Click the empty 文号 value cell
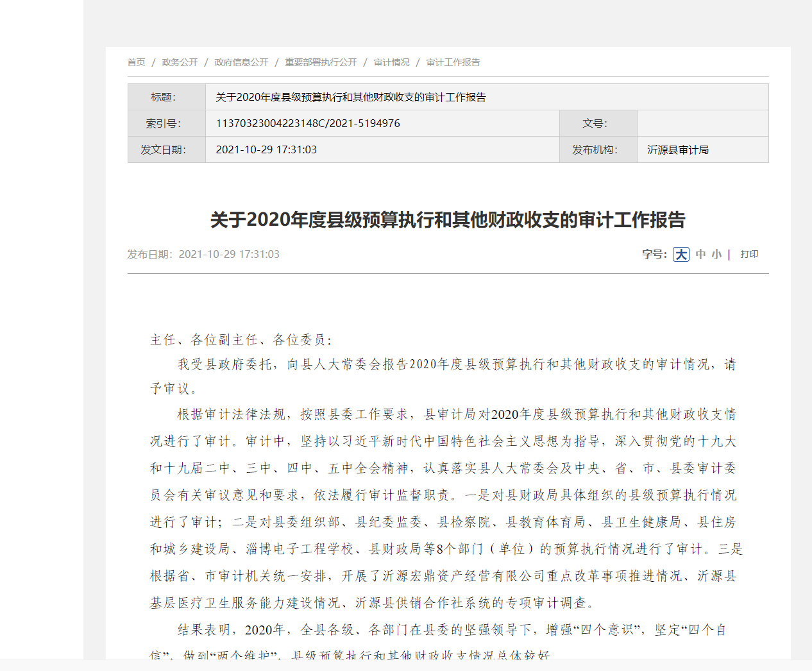 (702, 123)
